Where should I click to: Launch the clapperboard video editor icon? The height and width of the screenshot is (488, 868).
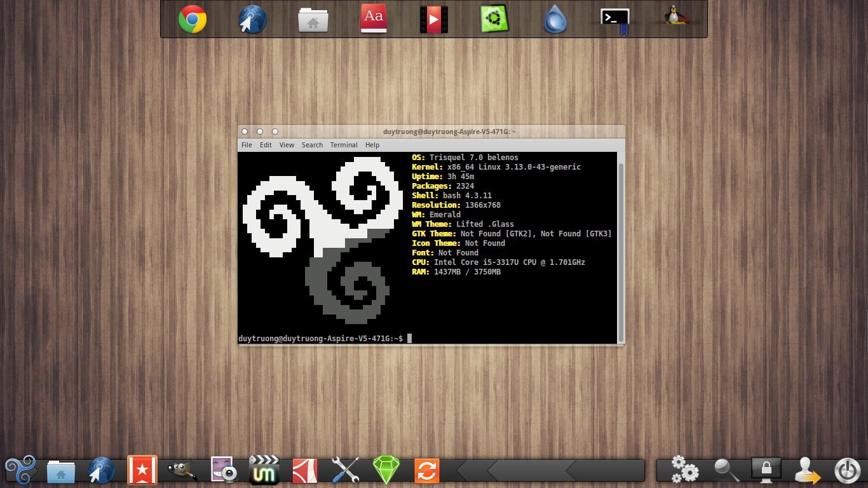tap(264, 471)
